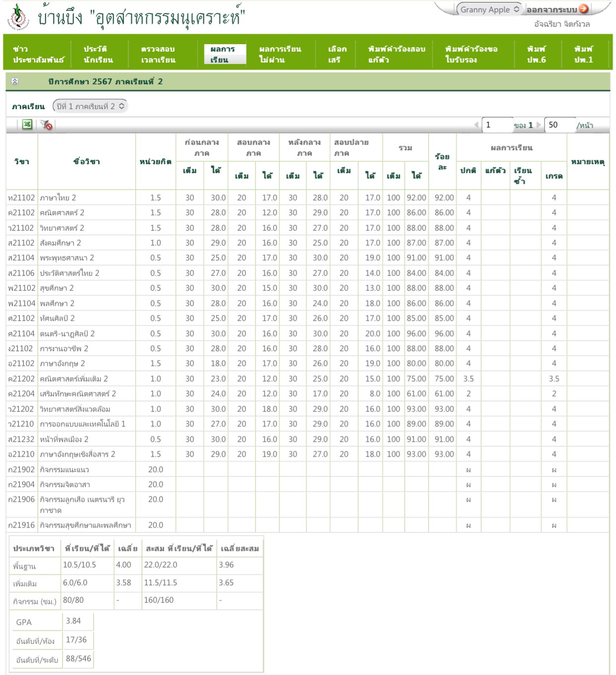The width and height of the screenshot is (616, 675).
Task: Select subject row ดนตรี-นาฏศิลป์ 2
Action: (308, 334)
